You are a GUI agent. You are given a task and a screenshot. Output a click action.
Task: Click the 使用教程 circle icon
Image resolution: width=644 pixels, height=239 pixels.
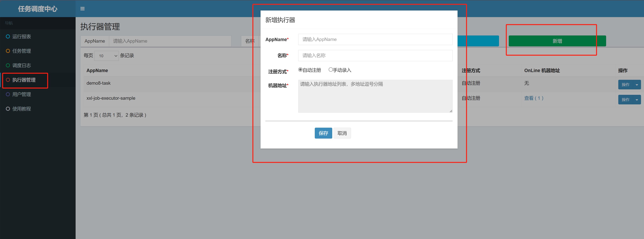click(8, 109)
